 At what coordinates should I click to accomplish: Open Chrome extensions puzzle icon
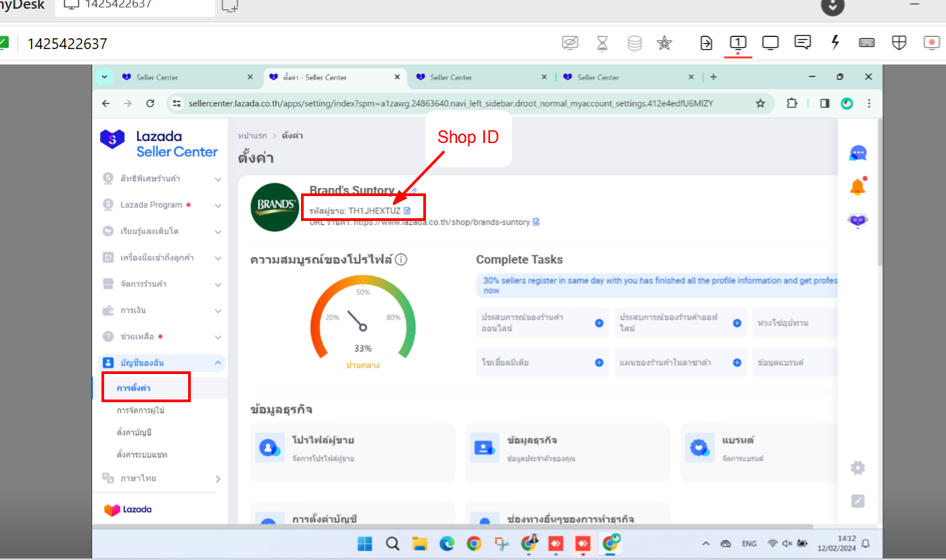pos(792,103)
